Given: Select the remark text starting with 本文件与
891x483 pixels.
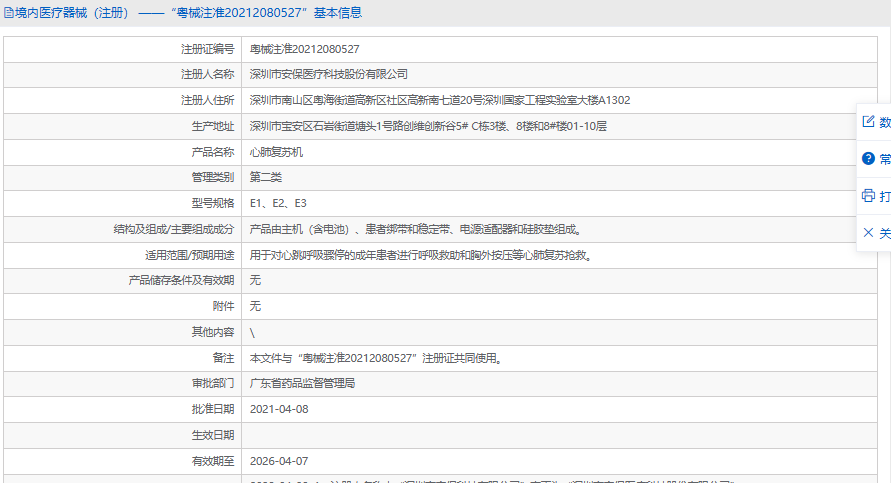Looking at the screenshot, I should pos(378,359).
